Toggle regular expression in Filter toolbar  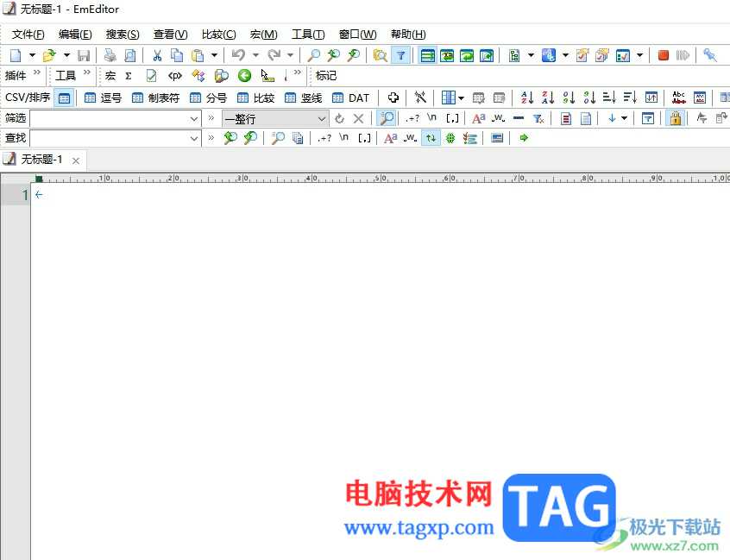click(x=412, y=119)
